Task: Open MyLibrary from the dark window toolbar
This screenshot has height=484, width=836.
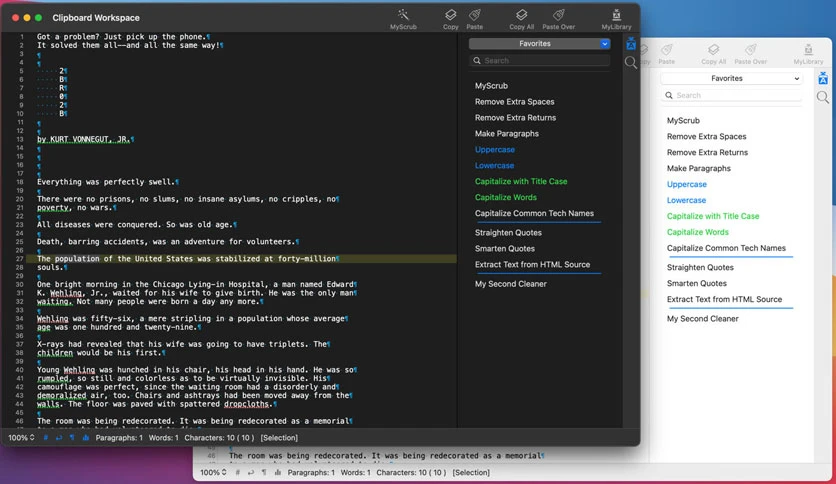Action: coord(616,15)
